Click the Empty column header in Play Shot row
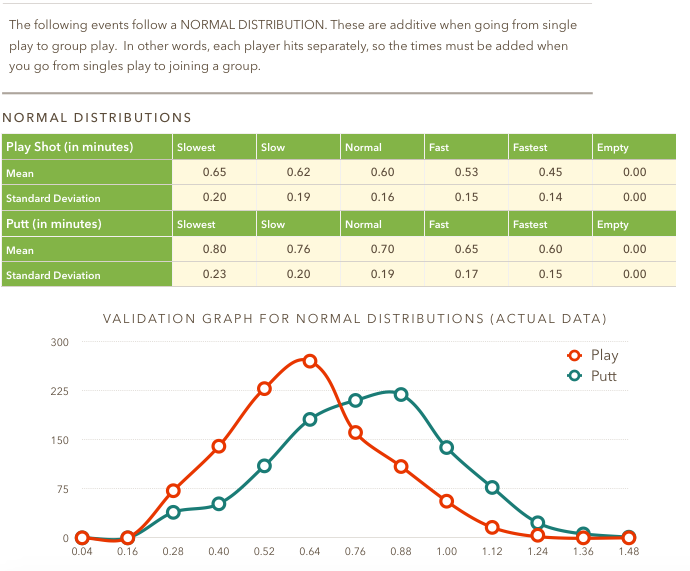 pos(612,147)
